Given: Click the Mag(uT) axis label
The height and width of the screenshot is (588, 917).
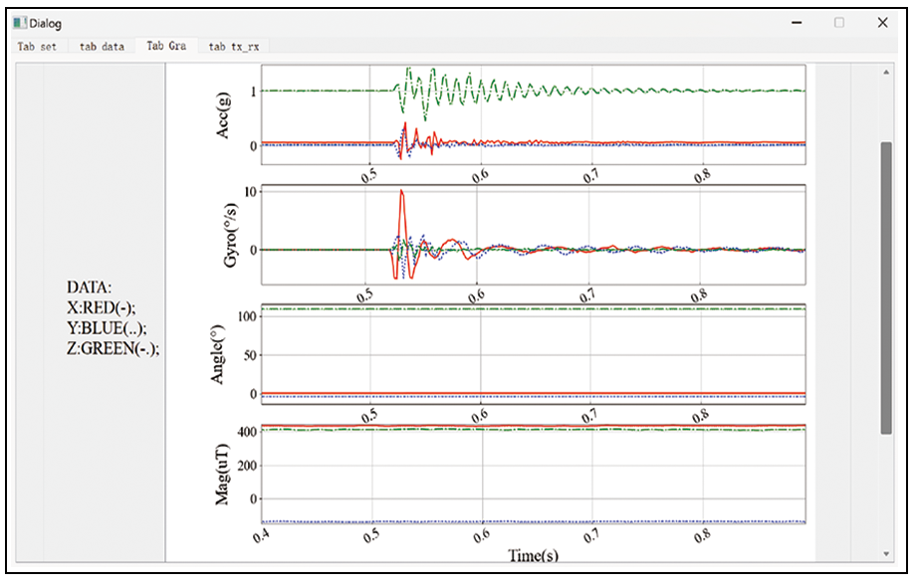Looking at the screenshot, I should click(222, 474).
